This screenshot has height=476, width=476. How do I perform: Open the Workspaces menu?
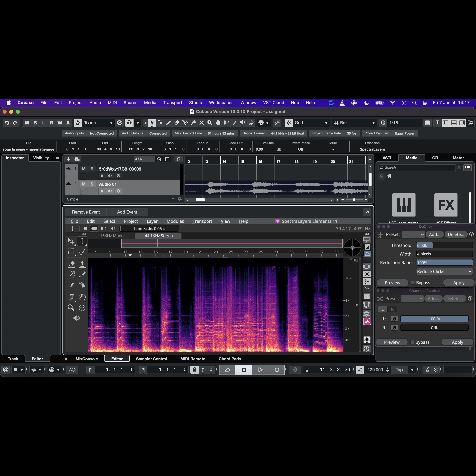[221, 102]
